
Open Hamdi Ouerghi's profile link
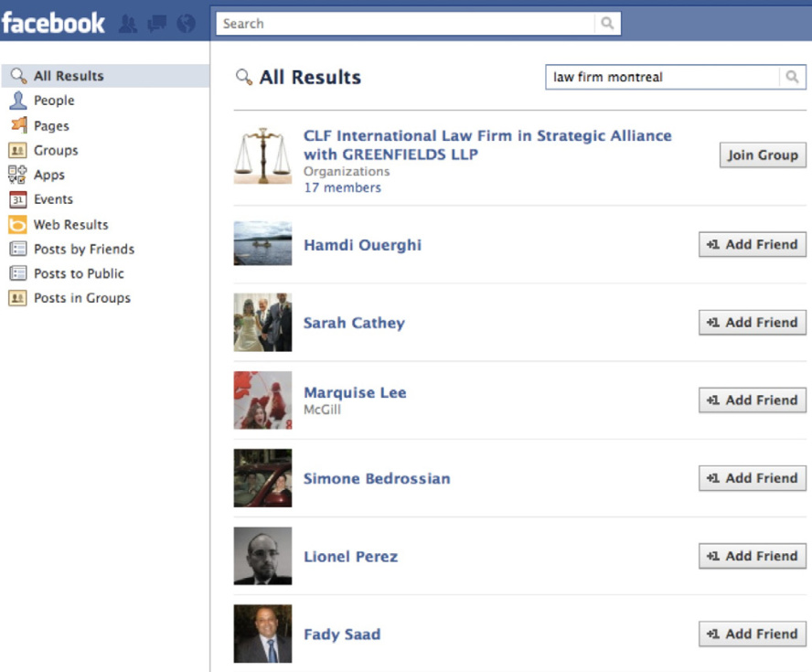click(x=362, y=245)
